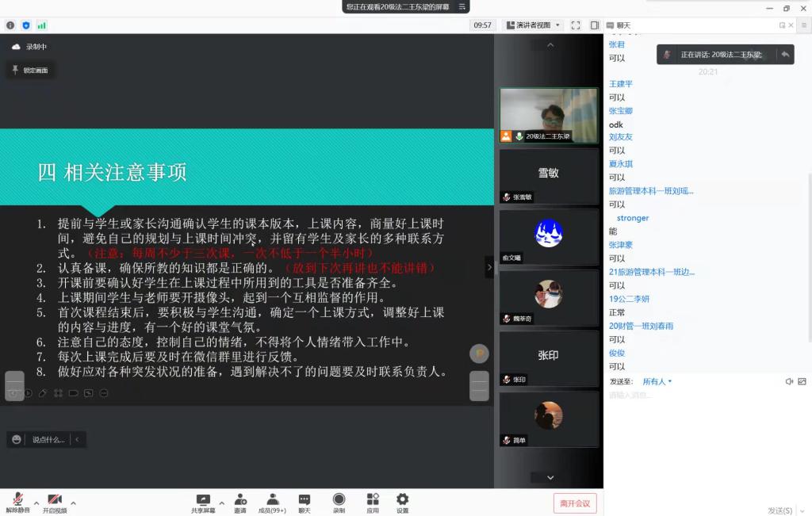Open the send-to Everyone recipient dropdown
The width and height of the screenshot is (812, 516).
pyautogui.click(x=657, y=382)
